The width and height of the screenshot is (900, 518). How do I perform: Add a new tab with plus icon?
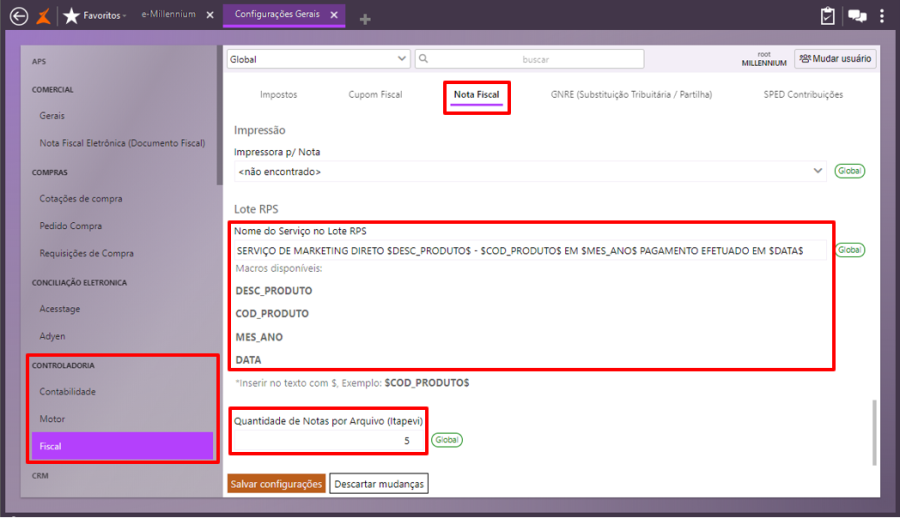click(364, 20)
